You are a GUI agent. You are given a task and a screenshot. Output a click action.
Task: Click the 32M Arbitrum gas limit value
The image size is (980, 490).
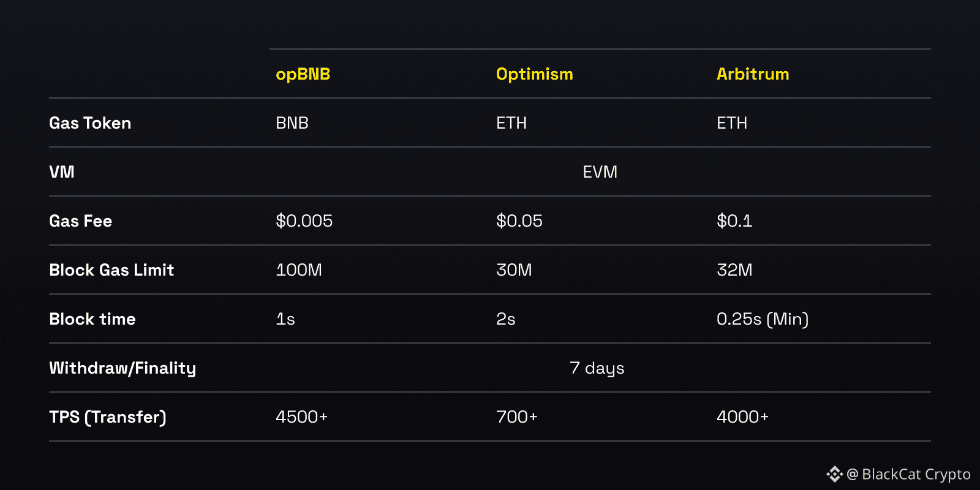tap(734, 270)
